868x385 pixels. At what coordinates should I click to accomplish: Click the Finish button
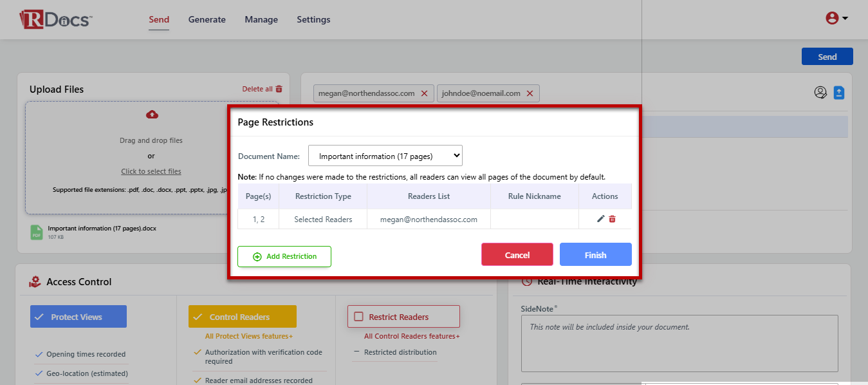tap(596, 254)
